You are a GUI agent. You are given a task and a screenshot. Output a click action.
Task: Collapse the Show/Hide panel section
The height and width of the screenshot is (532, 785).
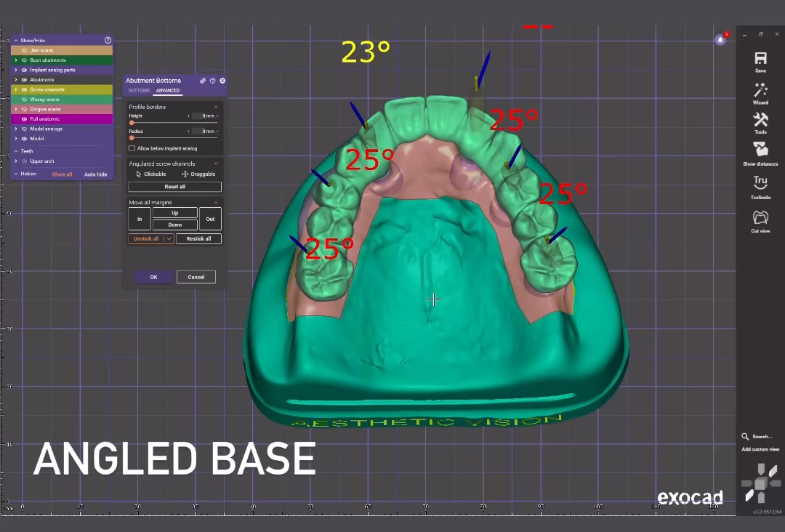coord(15,41)
